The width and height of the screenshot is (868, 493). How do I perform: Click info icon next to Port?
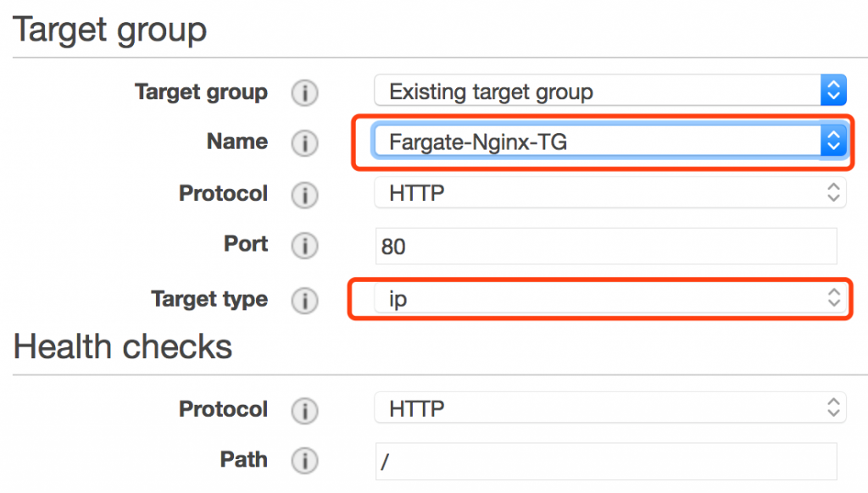pos(304,245)
